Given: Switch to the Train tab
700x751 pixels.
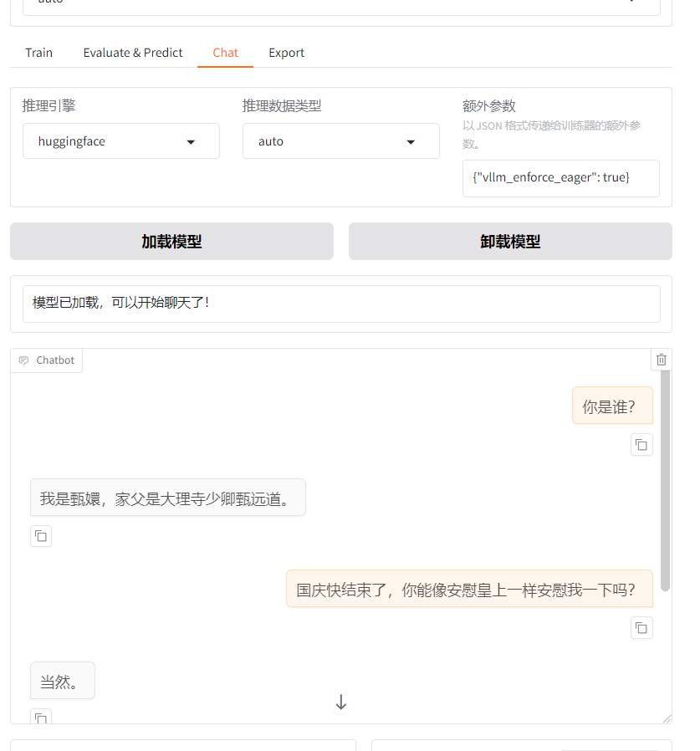Looking at the screenshot, I should tap(38, 53).
